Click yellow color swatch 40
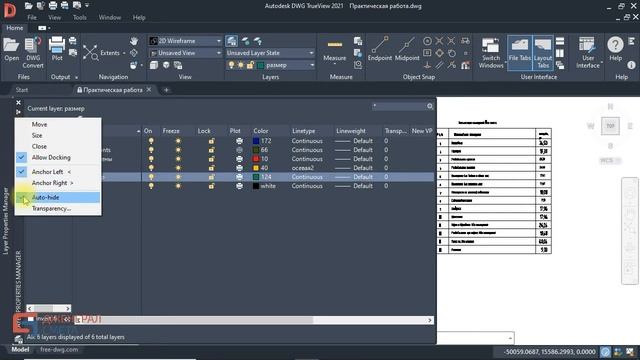 256,168
